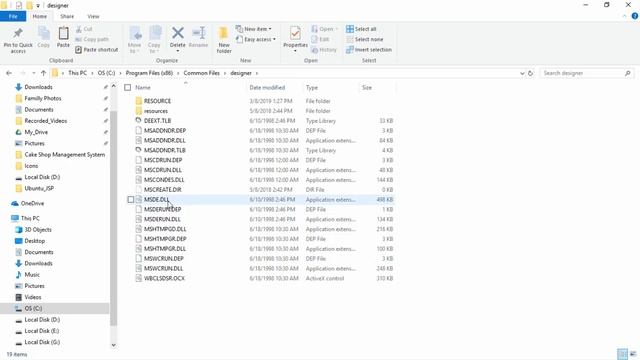Click the Rename icon

click(x=199, y=33)
